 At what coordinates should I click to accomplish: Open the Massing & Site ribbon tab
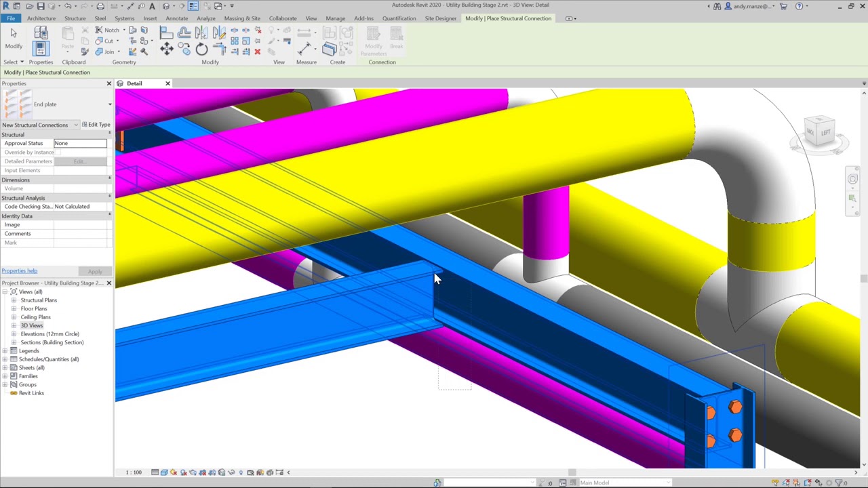pyautogui.click(x=242, y=18)
